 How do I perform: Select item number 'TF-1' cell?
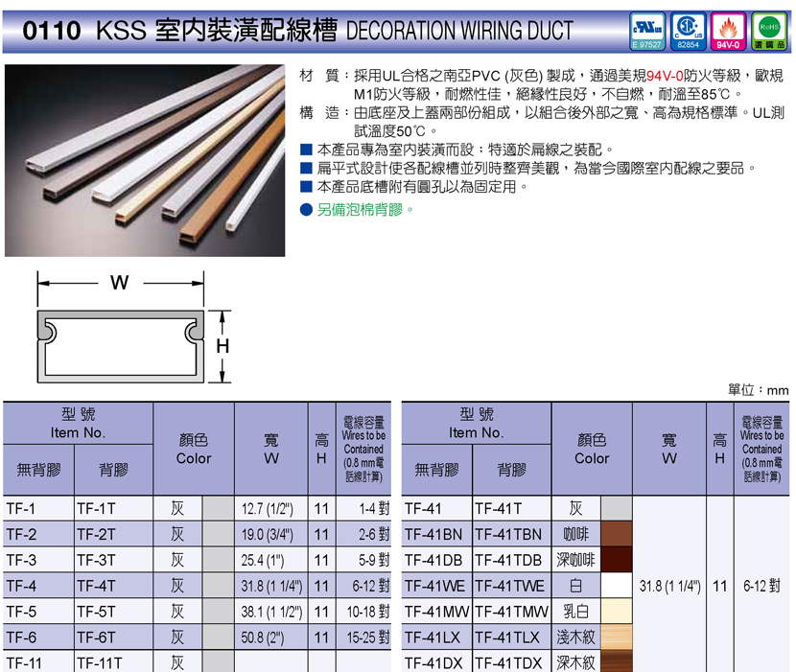click(x=38, y=509)
